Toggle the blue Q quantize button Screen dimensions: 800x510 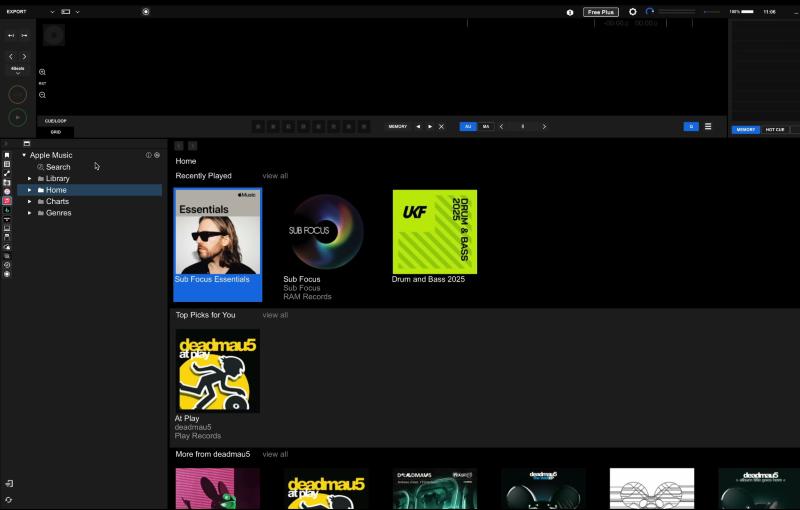(691, 126)
